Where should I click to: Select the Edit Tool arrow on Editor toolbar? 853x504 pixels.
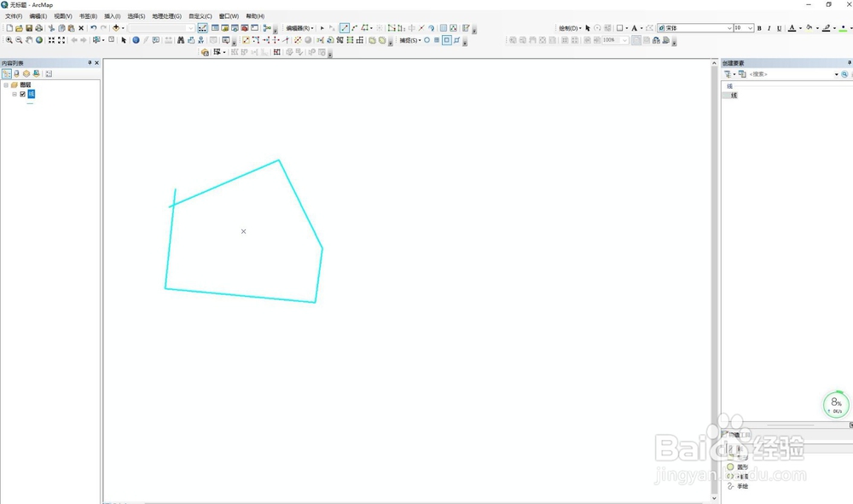tap(323, 26)
